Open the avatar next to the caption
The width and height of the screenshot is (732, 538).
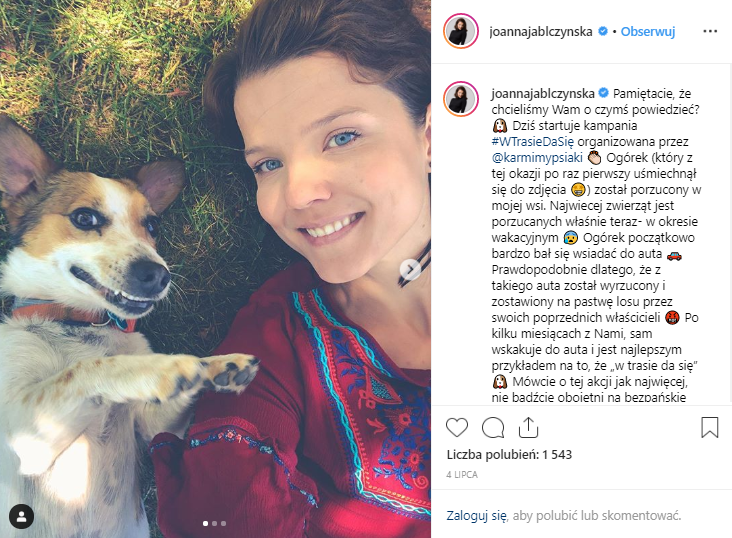(461, 99)
